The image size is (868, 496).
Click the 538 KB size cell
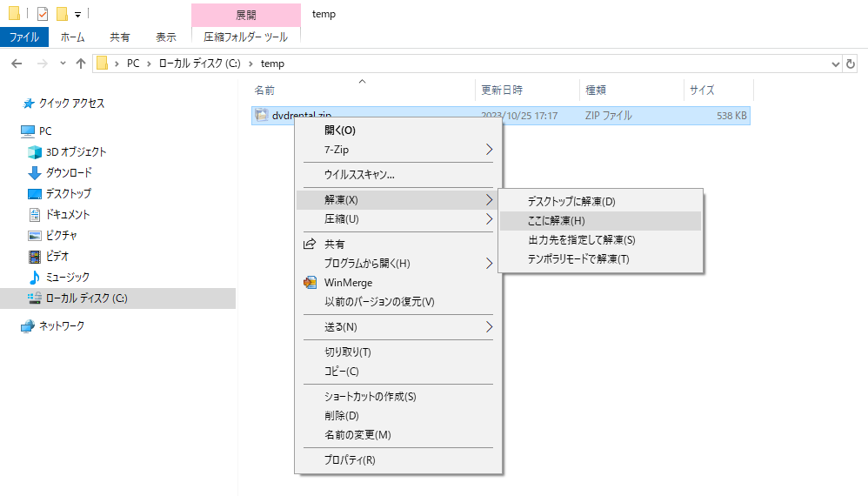point(731,116)
